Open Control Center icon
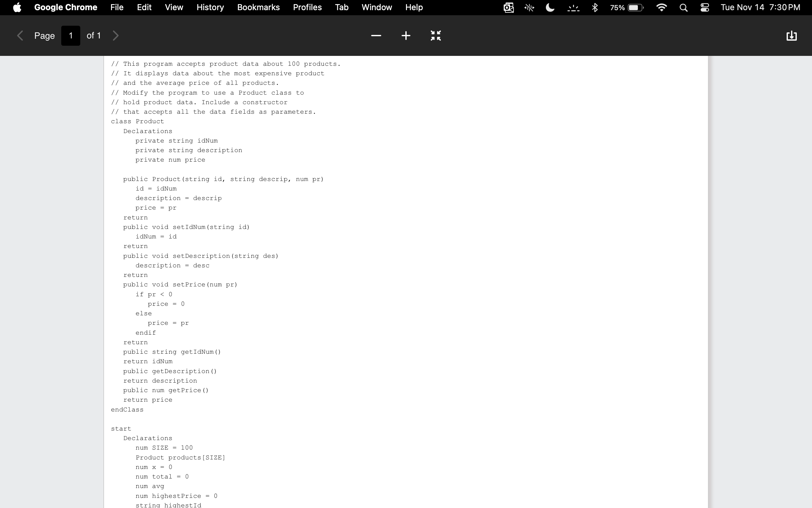 coord(704,7)
